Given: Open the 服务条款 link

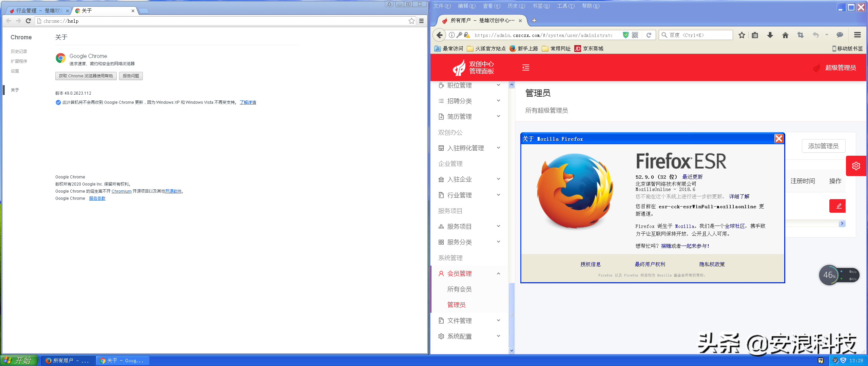Looking at the screenshot, I should click(x=97, y=198).
